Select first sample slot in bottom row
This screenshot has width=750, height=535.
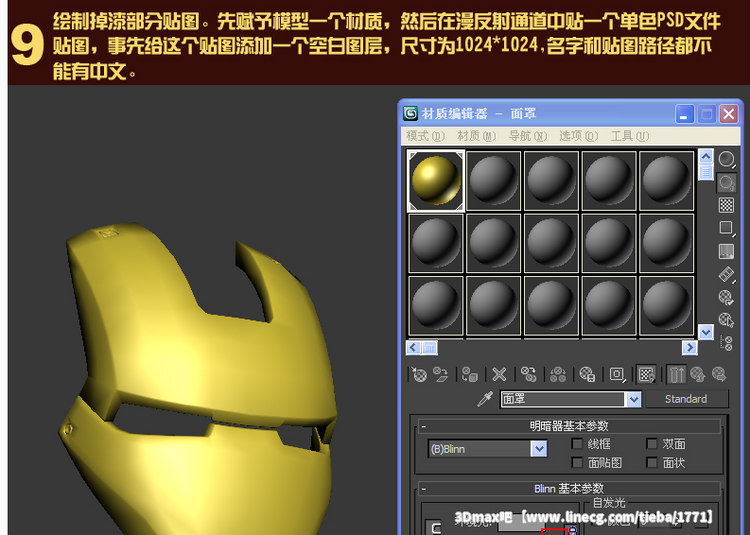point(436,306)
